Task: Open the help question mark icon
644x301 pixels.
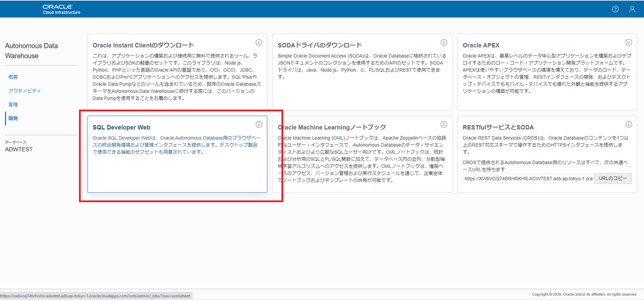Action: click(615, 9)
